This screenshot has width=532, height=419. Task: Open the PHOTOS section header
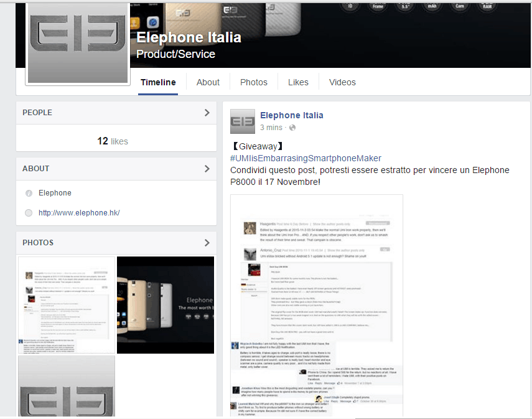[116, 243]
